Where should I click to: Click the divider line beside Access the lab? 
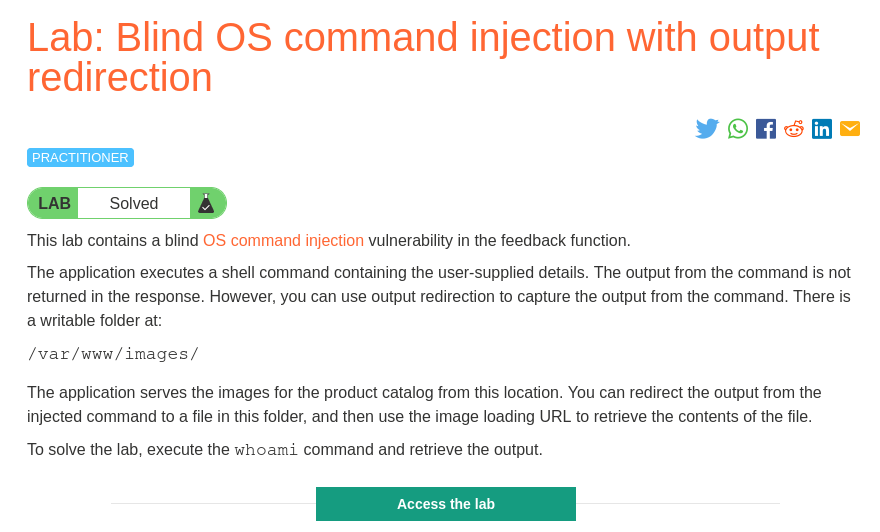pos(213,503)
